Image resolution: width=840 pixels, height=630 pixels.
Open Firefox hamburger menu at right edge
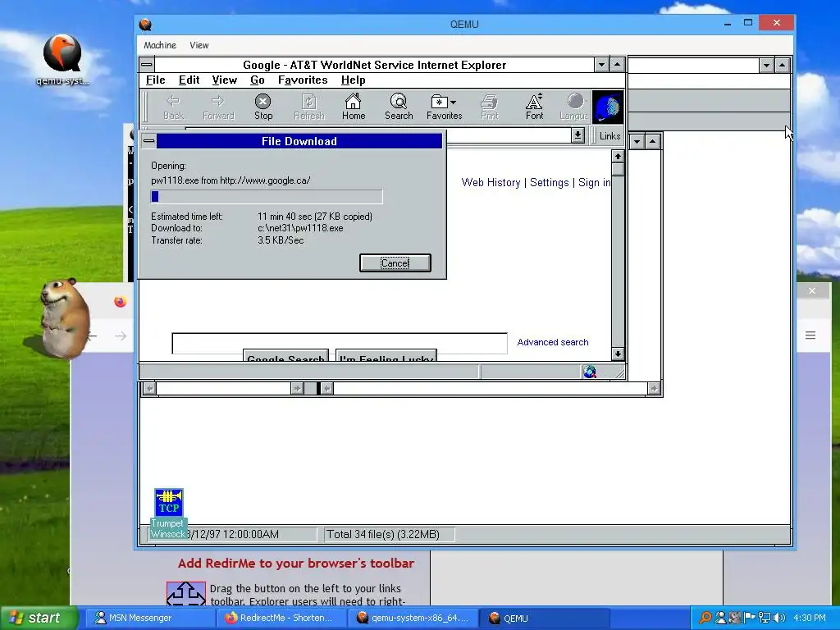tap(810, 336)
